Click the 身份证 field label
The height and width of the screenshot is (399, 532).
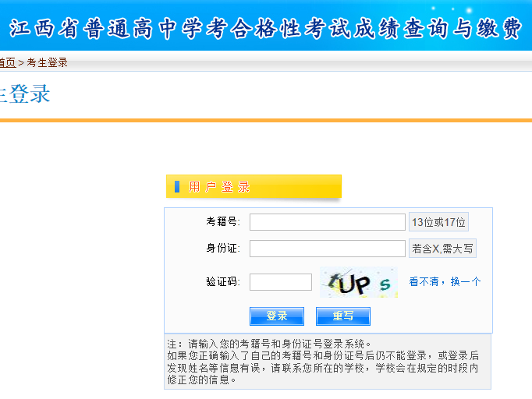pyautogui.click(x=223, y=248)
